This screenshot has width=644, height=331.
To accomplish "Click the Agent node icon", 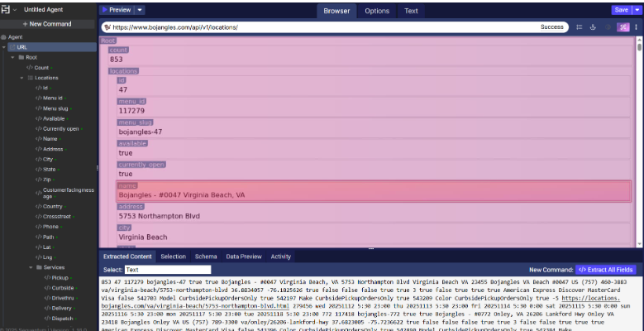I will 4,37.
